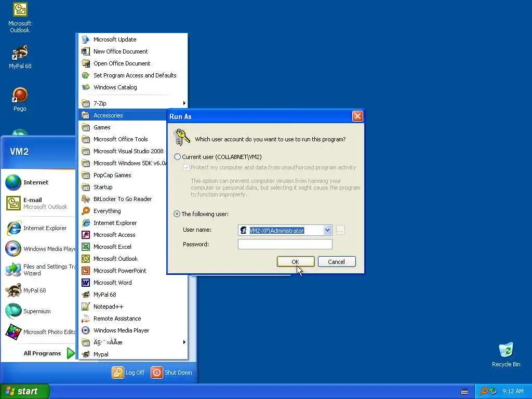Open Microsoft Windows SDK v6.0A folder
Viewport: 532px width, 399px height.
[123, 163]
